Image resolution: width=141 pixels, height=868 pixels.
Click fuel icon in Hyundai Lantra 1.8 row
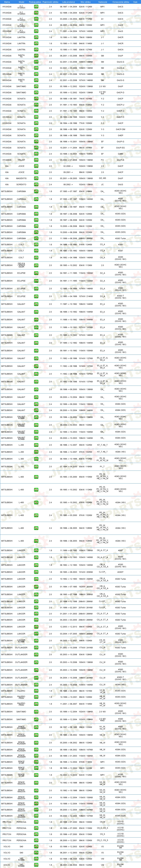coord(36,50)
